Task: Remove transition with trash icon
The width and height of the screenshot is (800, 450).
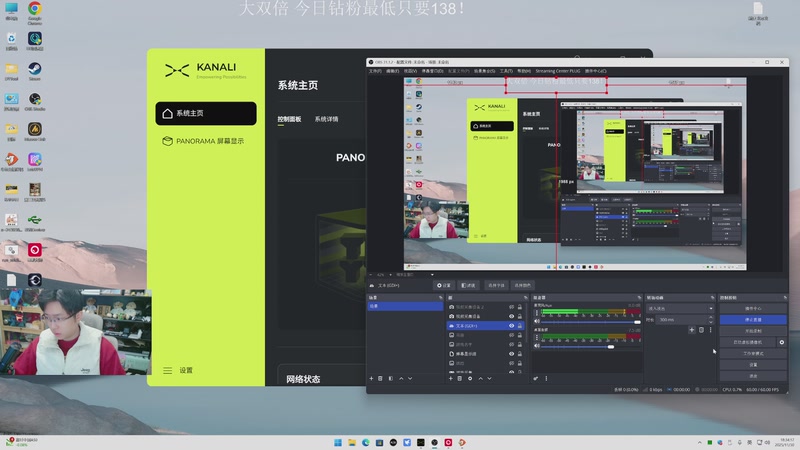Action: (x=702, y=330)
